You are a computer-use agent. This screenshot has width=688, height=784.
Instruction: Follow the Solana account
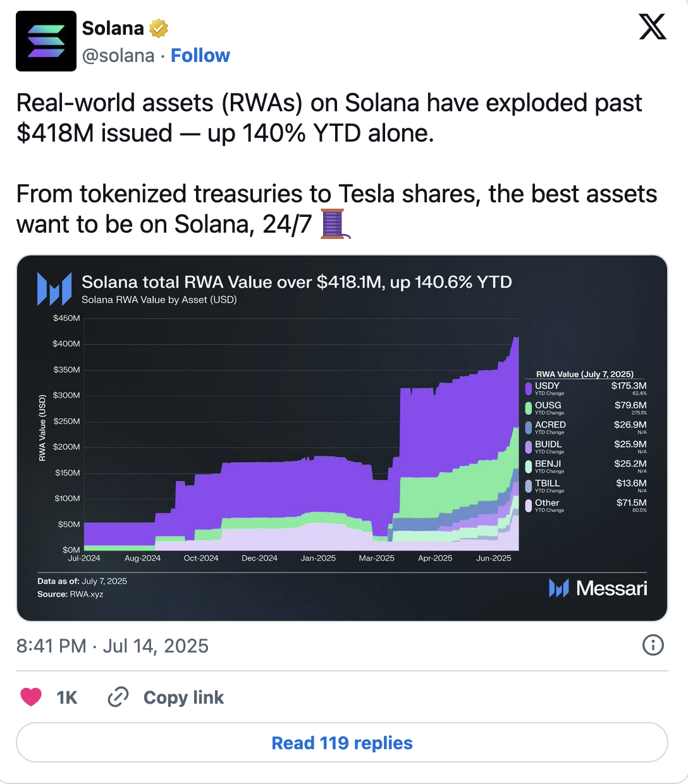[200, 55]
